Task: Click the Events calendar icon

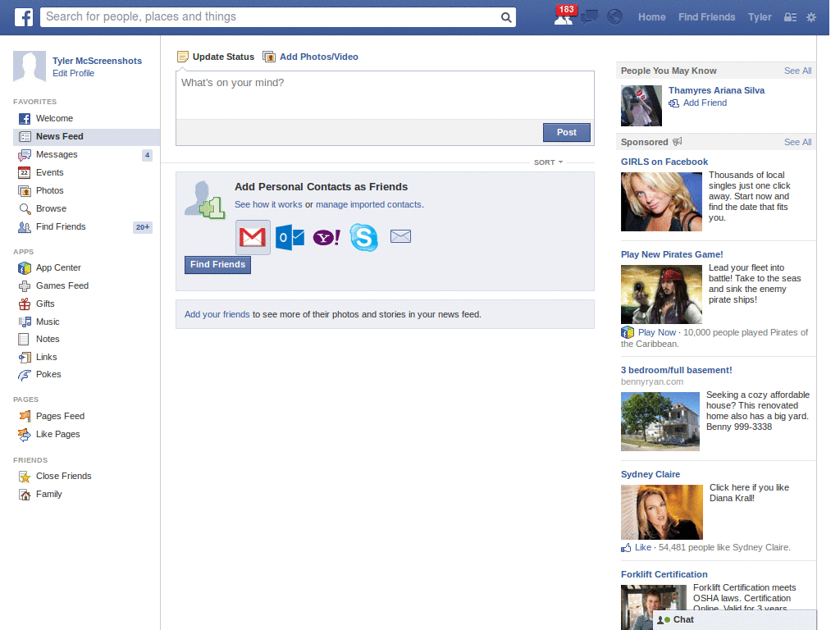Action: [24, 172]
